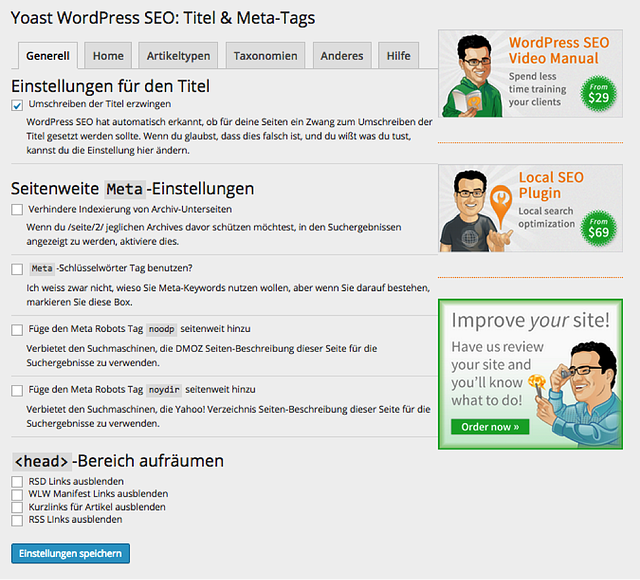The height and width of the screenshot is (580, 640).
Task: Click the '<head>-Bereich aufräumen' heading
Action: (x=118, y=461)
